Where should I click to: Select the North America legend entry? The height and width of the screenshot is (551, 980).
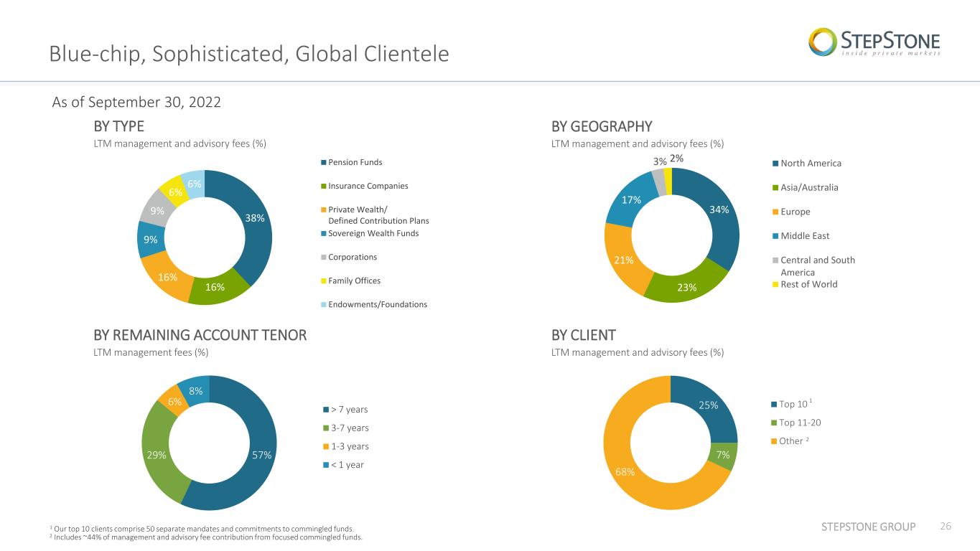[x=807, y=163]
